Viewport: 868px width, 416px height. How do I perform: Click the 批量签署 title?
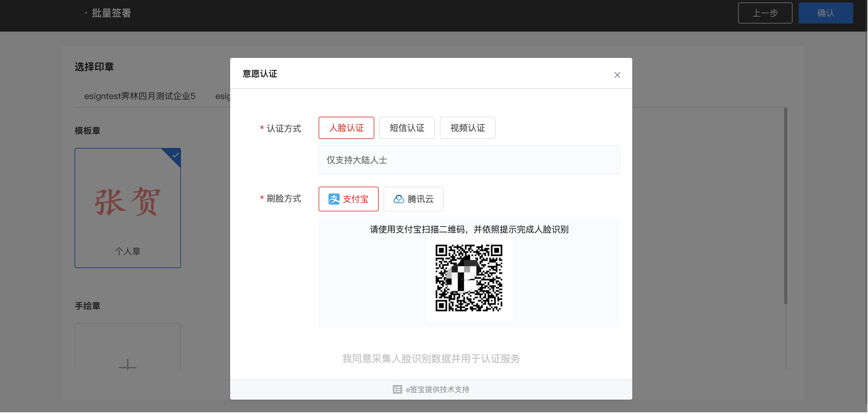point(111,13)
